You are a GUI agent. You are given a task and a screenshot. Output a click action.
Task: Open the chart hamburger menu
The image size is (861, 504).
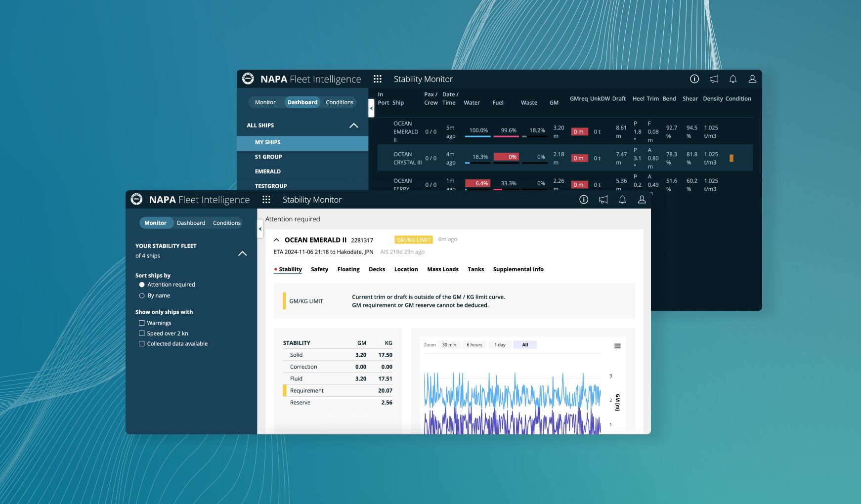(617, 346)
